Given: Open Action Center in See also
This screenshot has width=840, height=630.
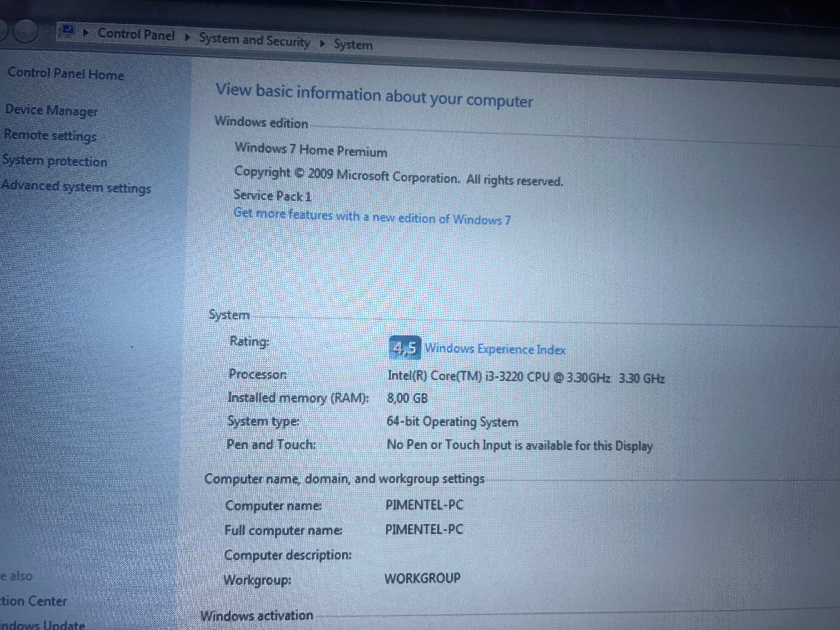Looking at the screenshot, I should (33, 601).
